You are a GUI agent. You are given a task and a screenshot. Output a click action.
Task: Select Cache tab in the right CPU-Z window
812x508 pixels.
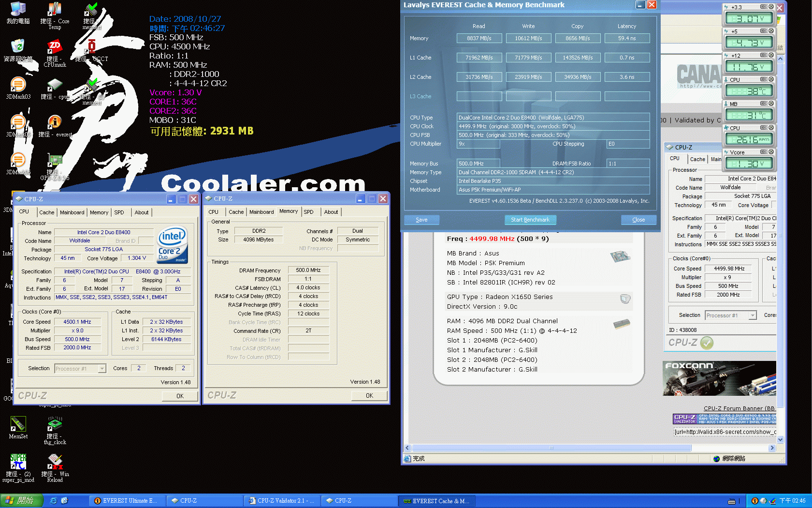tap(697, 159)
